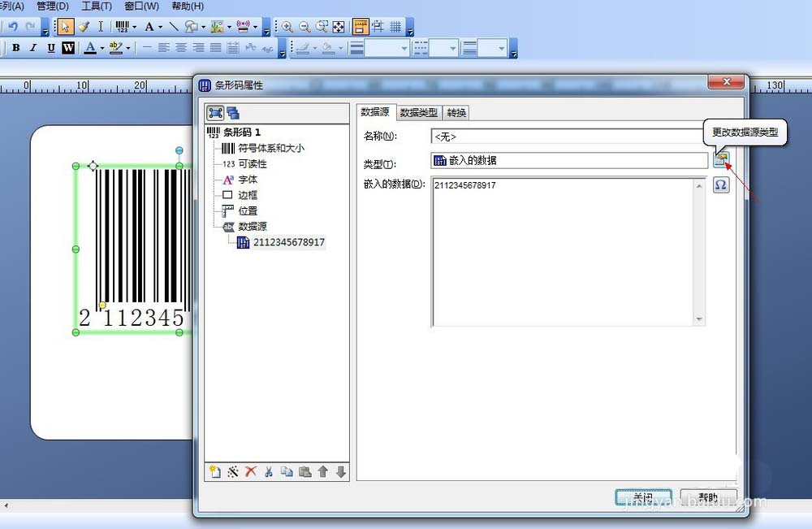Click the data source wizard wand icon
The image size is (812, 529).
coord(232,471)
